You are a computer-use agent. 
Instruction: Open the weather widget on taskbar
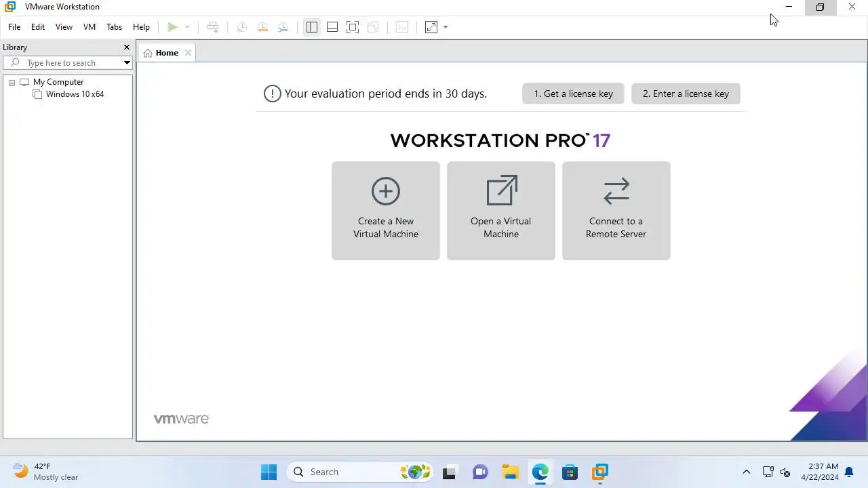pyautogui.click(x=46, y=472)
